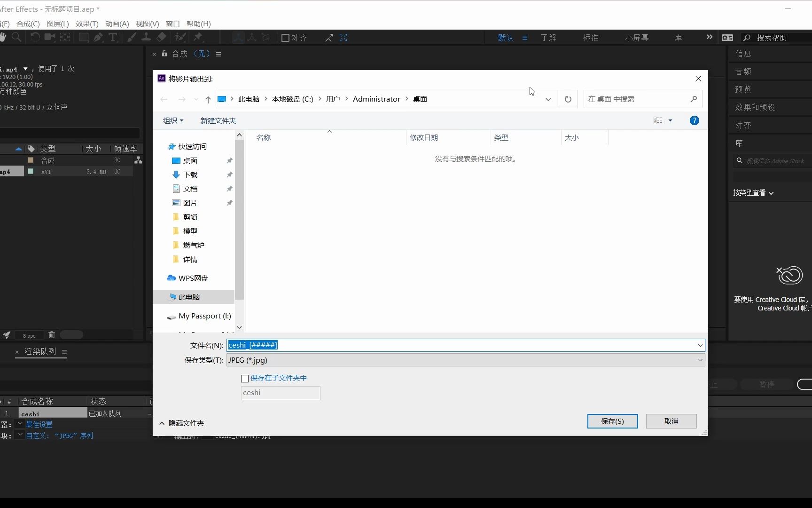
Task: Open the address bar history dropdown
Action: [548, 99]
